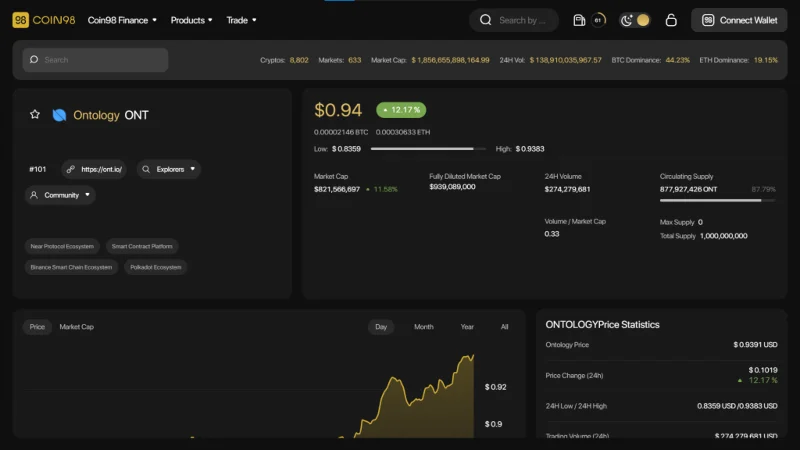Viewport: 800px width, 450px height.
Task: Click the Polkadot Ecosystem tag
Action: click(156, 267)
